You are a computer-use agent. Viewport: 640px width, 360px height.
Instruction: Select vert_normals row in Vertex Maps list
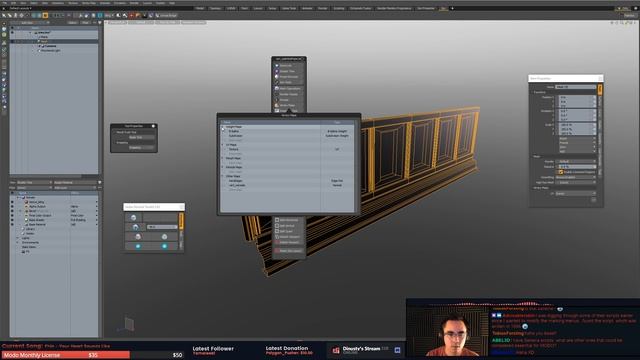[x=287, y=185]
